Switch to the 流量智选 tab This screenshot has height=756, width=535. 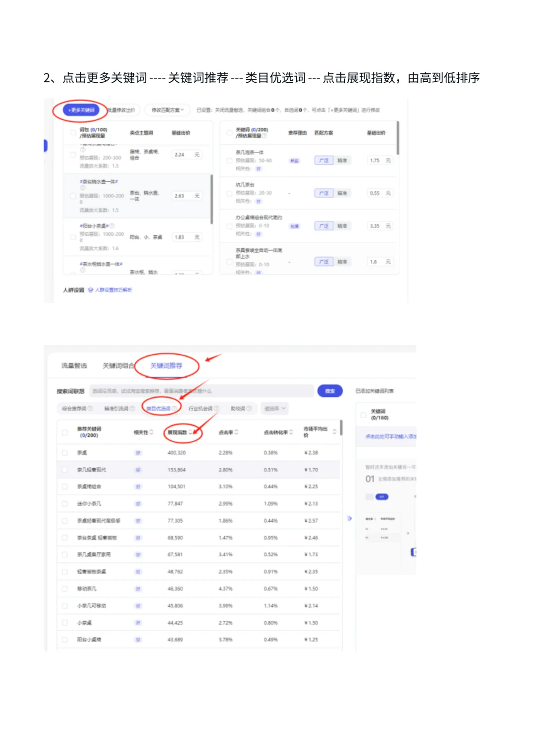point(74,366)
